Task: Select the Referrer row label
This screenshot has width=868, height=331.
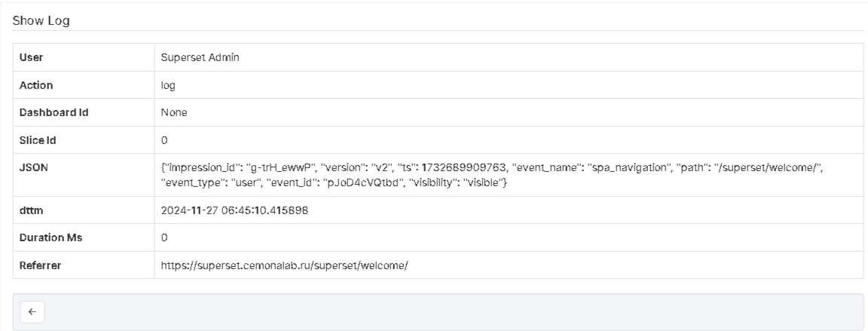Action: (x=41, y=265)
